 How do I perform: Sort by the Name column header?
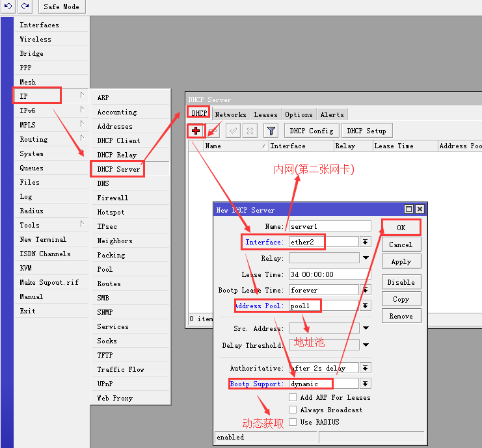235,146
